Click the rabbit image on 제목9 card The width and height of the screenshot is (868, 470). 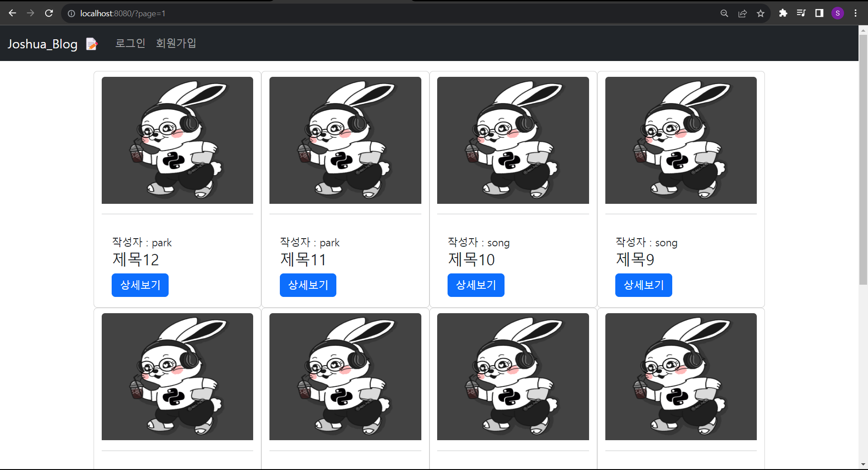click(x=681, y=140)
